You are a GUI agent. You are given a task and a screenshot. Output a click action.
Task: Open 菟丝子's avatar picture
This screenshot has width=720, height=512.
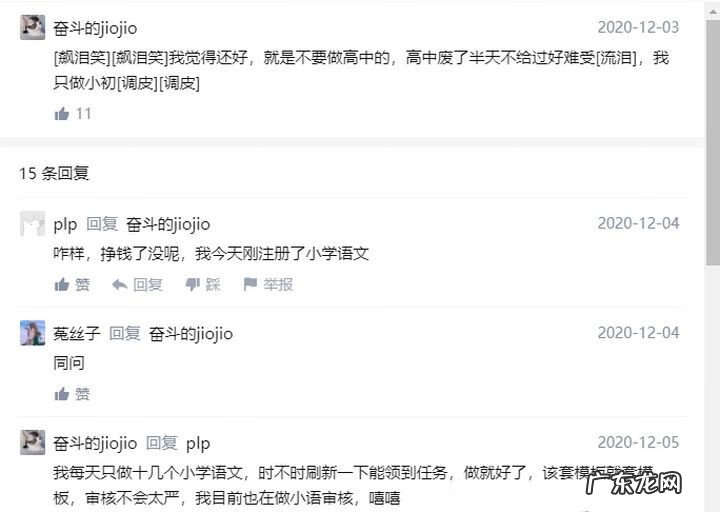(x=33, y=333)
